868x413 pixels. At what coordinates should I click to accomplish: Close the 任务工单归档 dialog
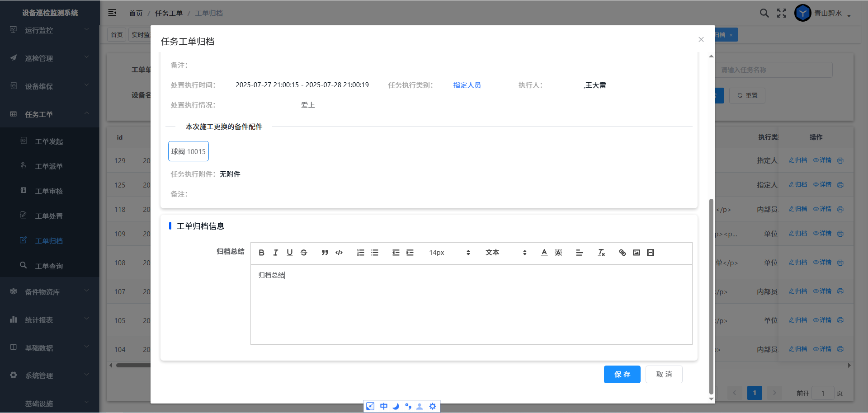[x=701, y=40]
